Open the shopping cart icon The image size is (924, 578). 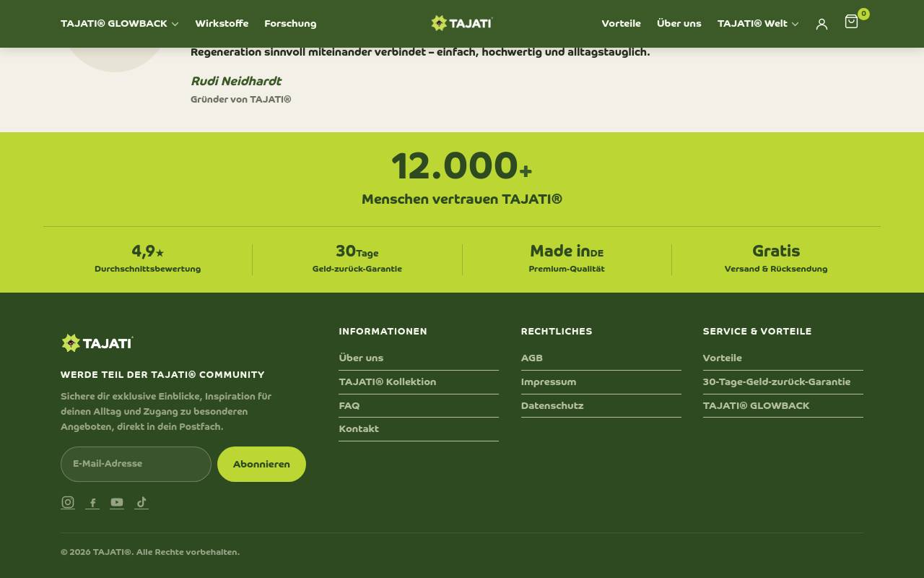click(851, 22)
